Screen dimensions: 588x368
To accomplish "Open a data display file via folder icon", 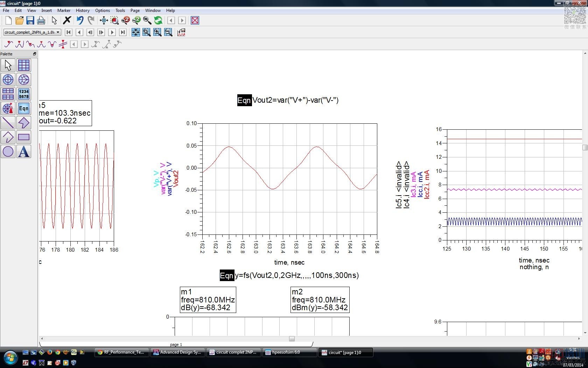I will (19, 20).
